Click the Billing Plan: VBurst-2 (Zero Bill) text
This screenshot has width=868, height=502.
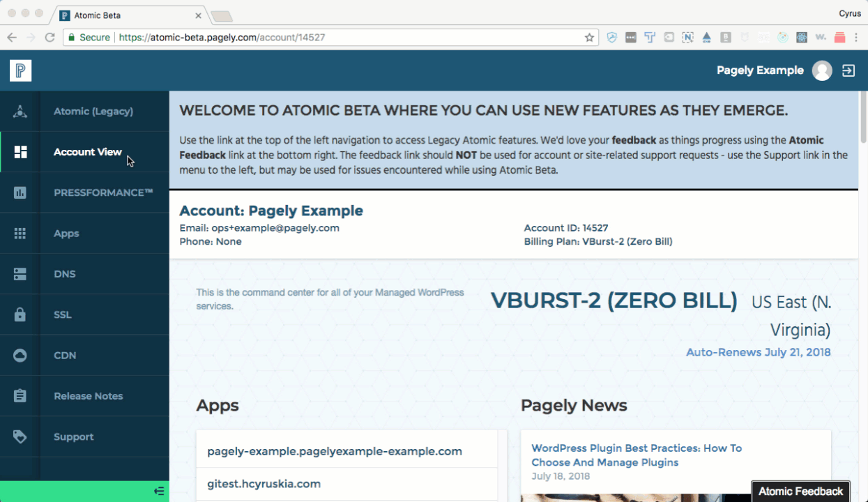598,242
